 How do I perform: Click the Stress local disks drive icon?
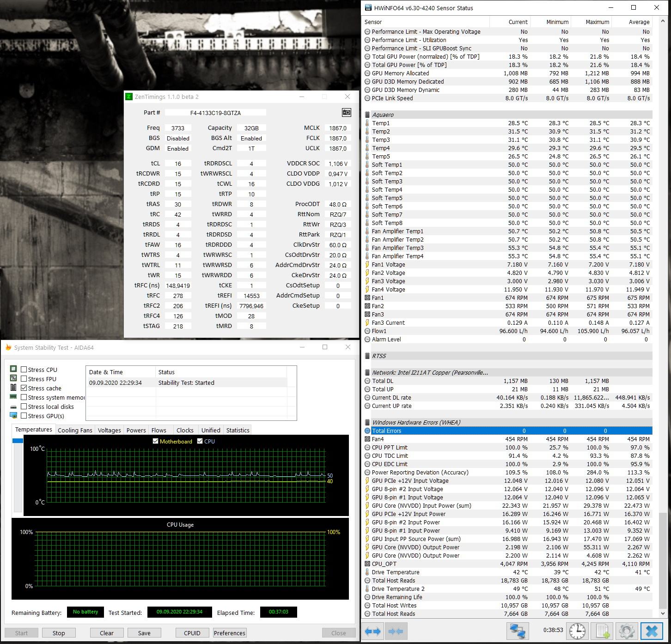point(13,407)
